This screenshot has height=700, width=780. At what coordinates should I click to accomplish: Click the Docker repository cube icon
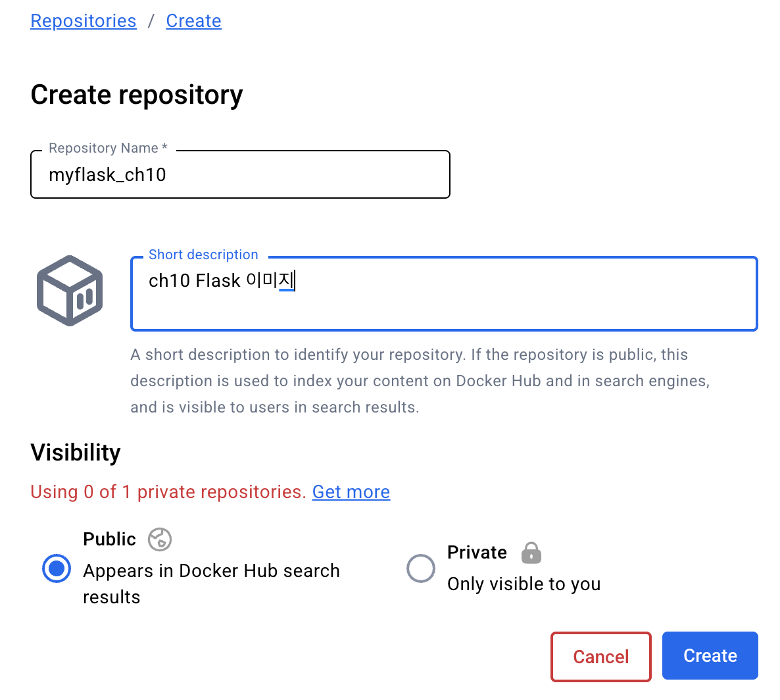coord(70,291)
